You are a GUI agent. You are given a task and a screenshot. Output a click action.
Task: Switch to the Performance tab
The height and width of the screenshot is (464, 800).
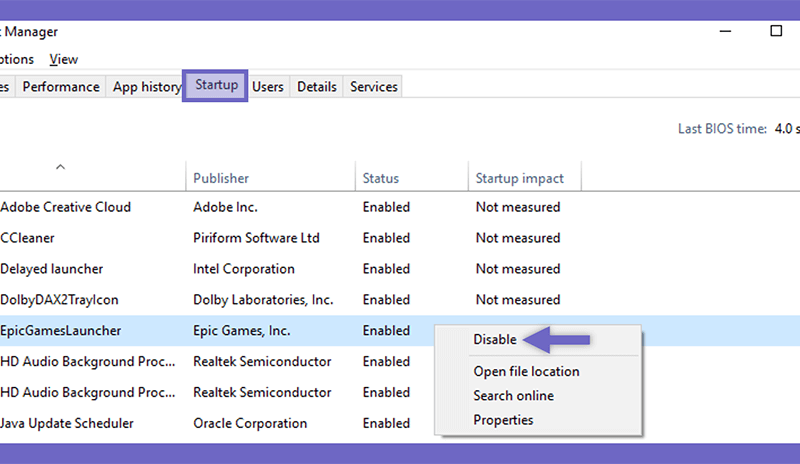coord(61,87)
